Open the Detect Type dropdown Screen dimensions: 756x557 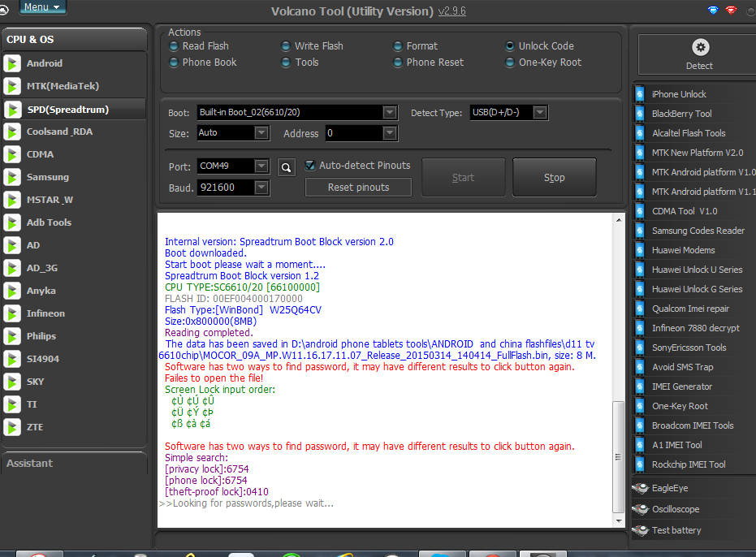pyautogui.click(x=540, y=112)
